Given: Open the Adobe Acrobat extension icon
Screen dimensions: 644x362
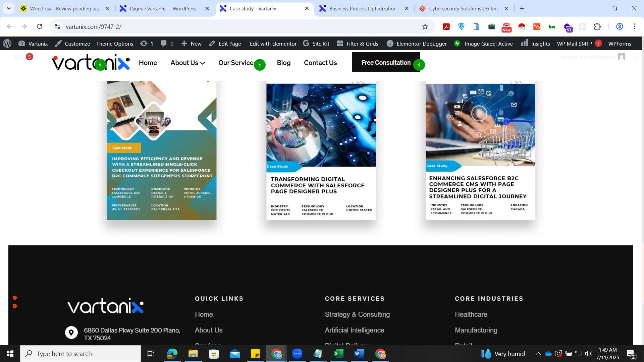Looking at the screenshot, I should point(446,26).
